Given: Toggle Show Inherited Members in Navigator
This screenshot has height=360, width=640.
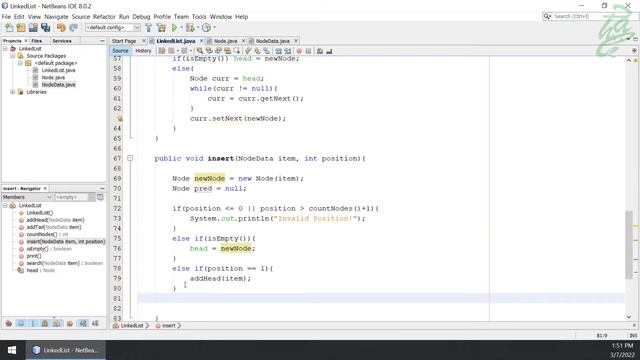Looking at the screenshot, I should [x=9, y=324].
